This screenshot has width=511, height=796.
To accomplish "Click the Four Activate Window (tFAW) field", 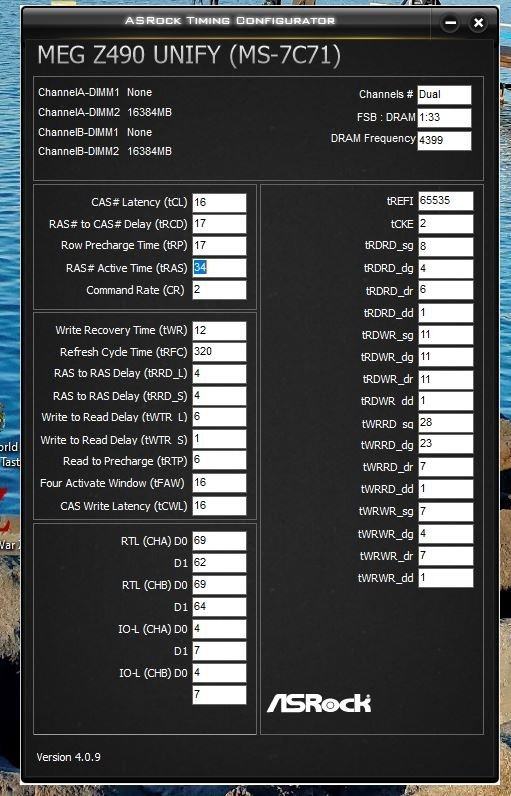I will point(219,483).
